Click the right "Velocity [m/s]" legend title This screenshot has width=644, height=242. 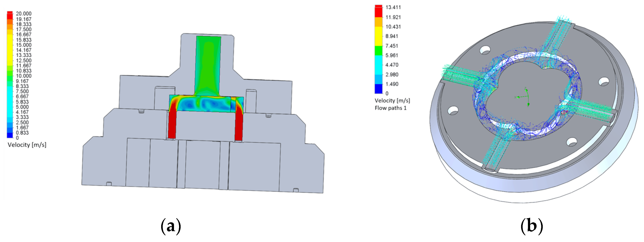(392, 101)
